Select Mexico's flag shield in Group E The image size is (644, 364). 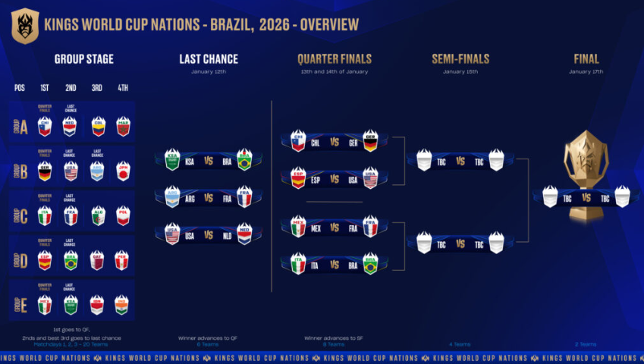pos(45,304)
